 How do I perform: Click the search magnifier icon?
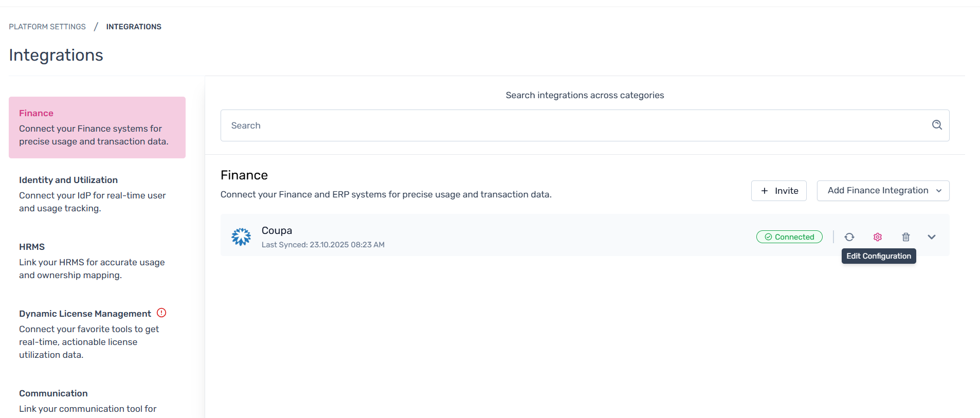pos(937,125)
